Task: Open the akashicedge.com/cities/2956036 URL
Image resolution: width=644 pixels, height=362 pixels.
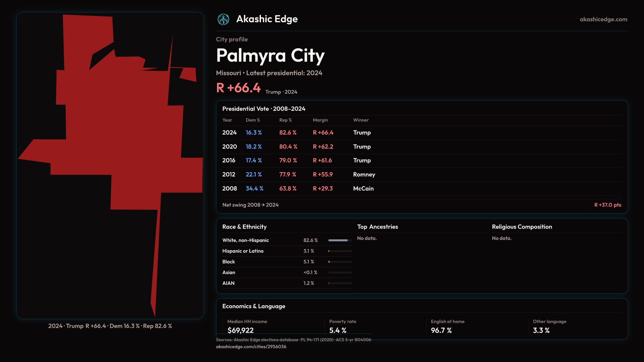Action: (251, 347)
